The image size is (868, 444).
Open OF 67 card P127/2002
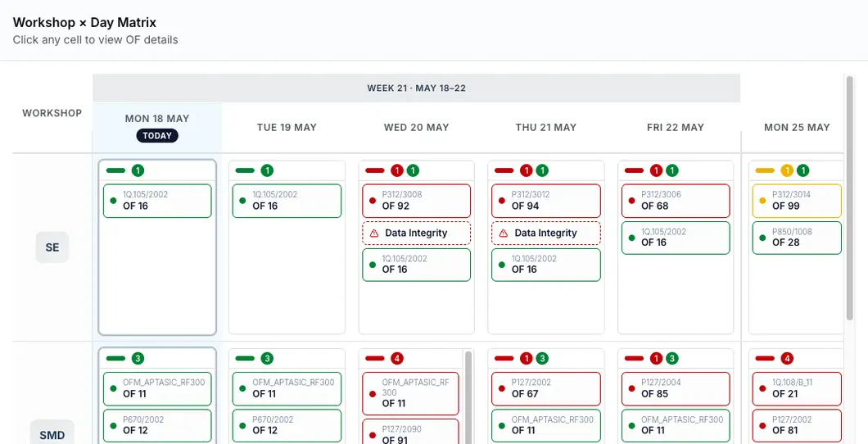pyautogui.click(x=546, y=388)
